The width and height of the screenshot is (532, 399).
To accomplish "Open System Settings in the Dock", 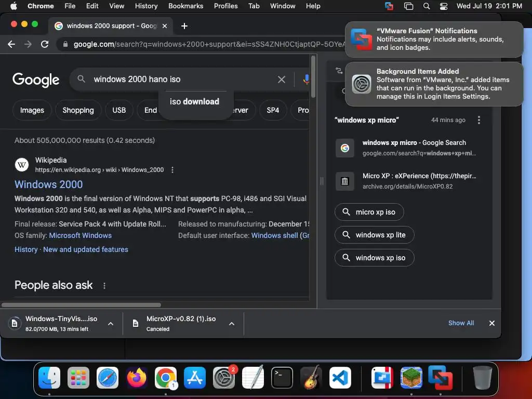I will tap(224, 377).
